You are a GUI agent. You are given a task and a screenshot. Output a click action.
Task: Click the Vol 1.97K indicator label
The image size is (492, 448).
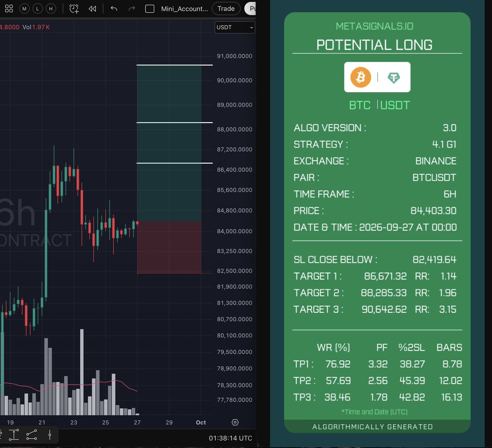[x=36, y=27]
